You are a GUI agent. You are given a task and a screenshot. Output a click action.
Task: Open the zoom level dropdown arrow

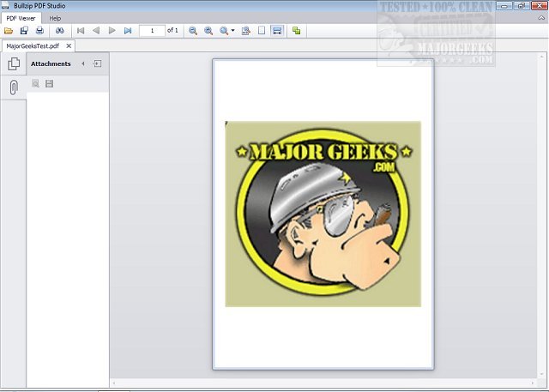tap(232, 31)
